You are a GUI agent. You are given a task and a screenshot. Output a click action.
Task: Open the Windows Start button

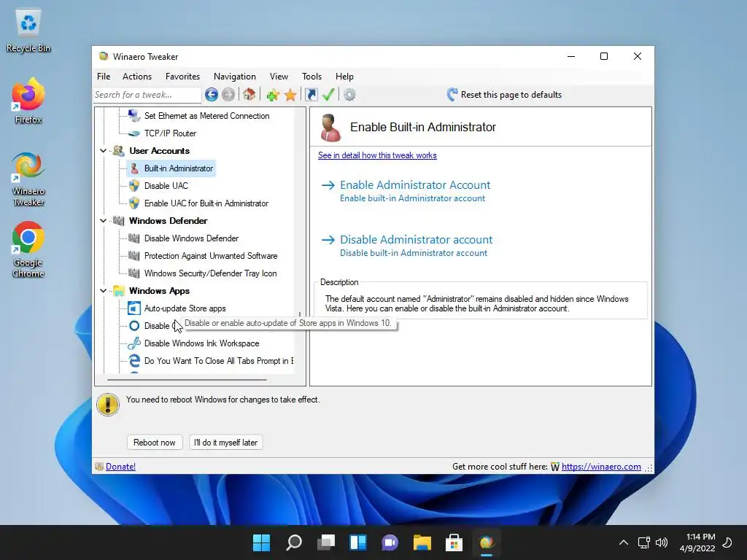pos(261,542)
